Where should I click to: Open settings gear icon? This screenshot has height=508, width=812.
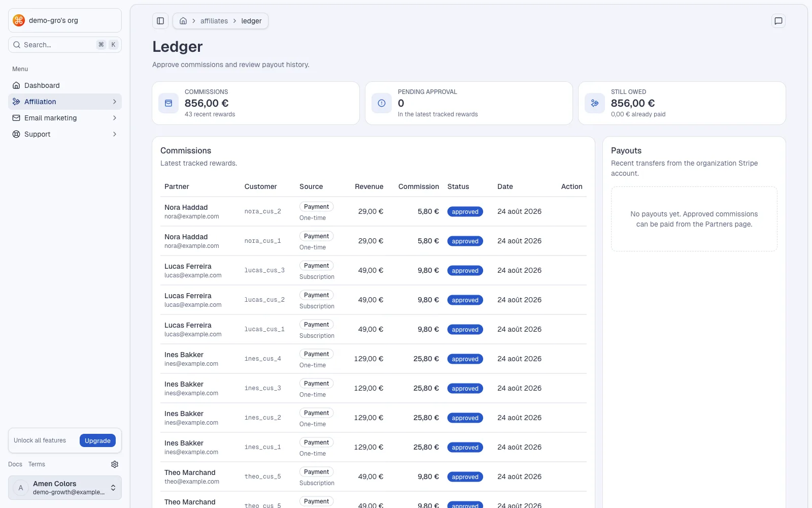tap(115, 464)
